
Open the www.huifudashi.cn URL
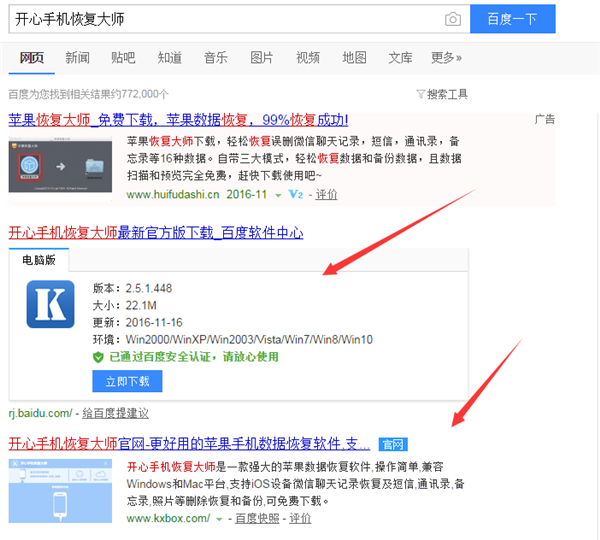[173, 194]
